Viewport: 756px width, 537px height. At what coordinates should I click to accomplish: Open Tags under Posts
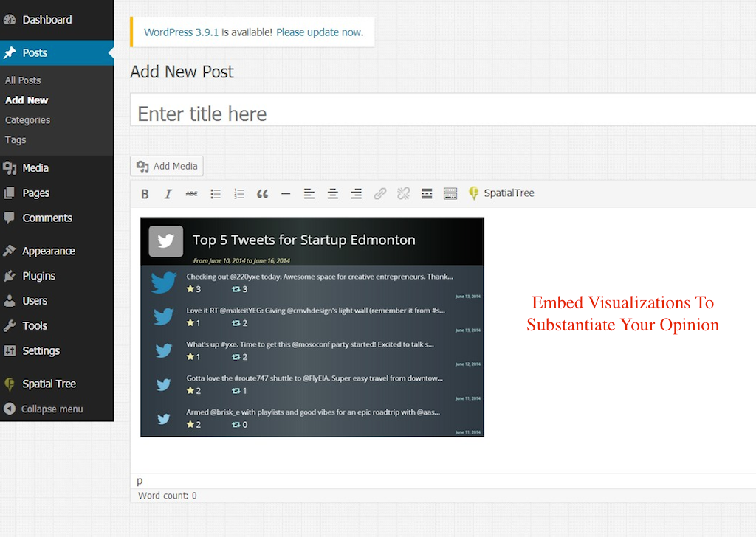16,139
